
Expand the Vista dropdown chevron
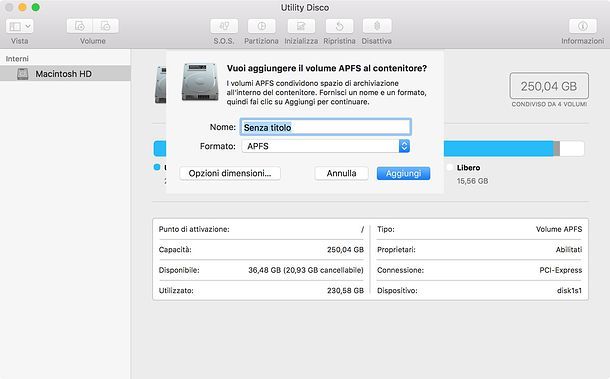tap(28, 26)
